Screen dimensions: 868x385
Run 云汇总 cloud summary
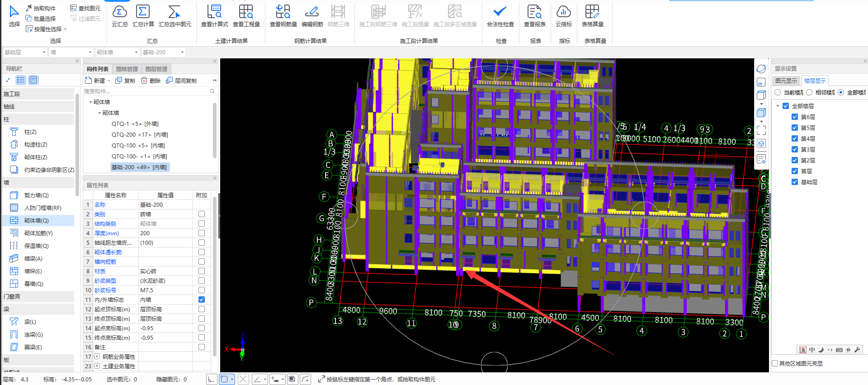pyautogui.click(x=120, y=16)
